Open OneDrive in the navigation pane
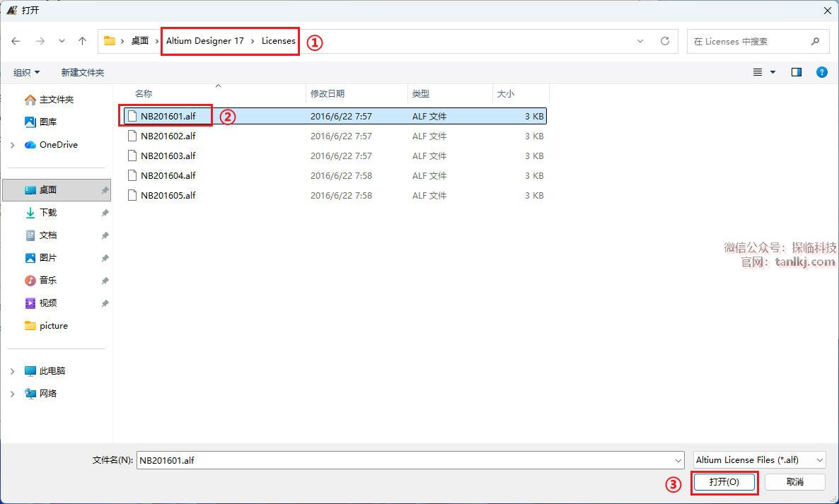 pos(58,144)
